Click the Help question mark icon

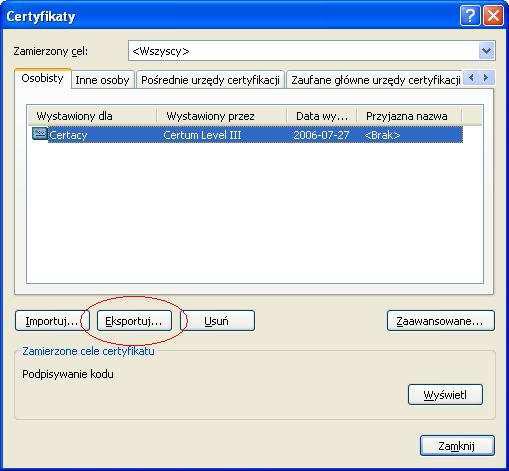[470, 15]
